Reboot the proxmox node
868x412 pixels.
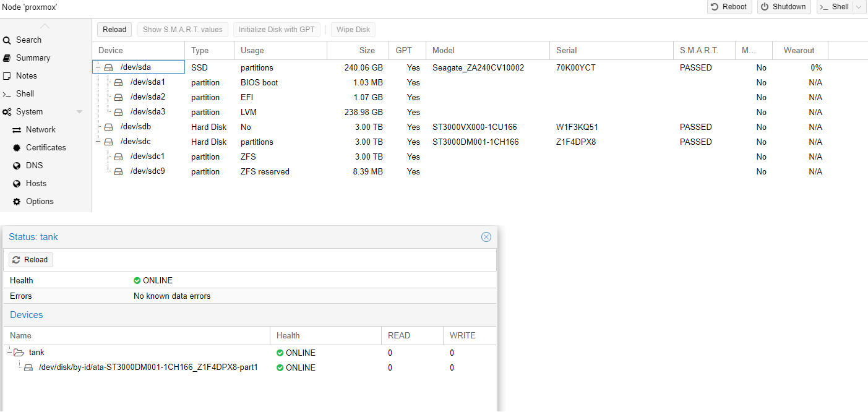(x=730, y=7)
